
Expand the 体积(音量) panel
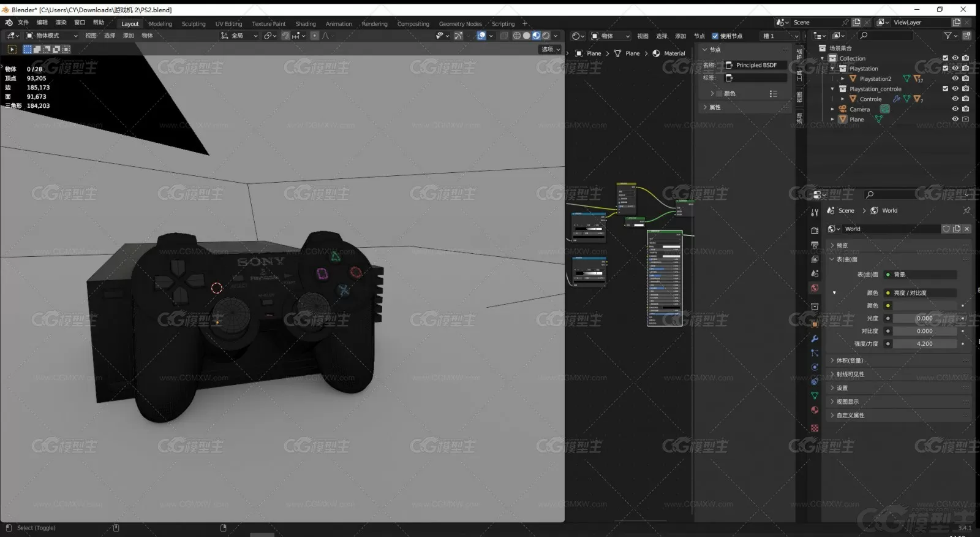[x=899, y=360]
